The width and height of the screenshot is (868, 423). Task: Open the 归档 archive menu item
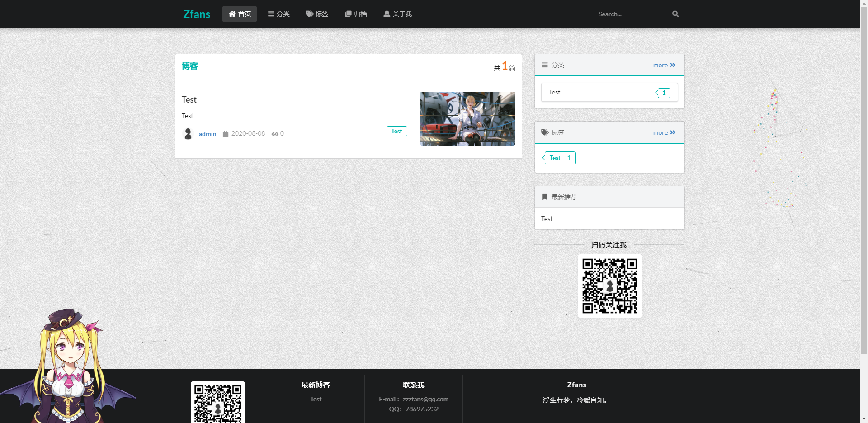(356, 14)
